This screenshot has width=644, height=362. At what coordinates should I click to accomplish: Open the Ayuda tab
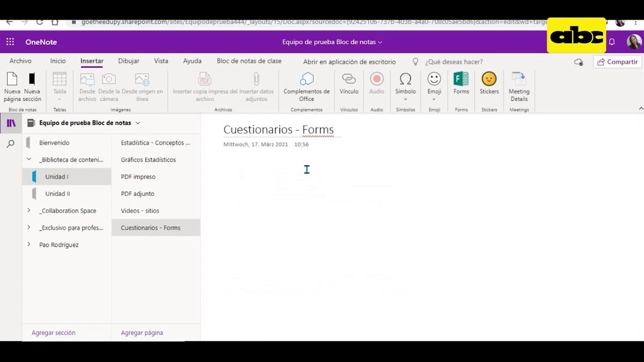192,61
